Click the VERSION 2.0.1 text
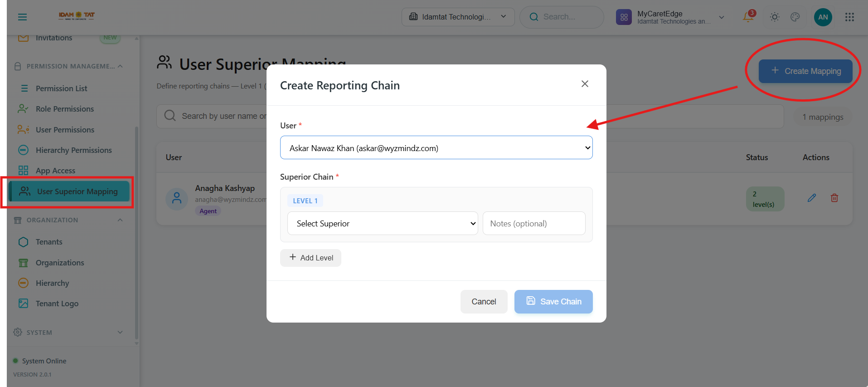Image resolution: width=868 pixels, height=387 pixels. 32,375
